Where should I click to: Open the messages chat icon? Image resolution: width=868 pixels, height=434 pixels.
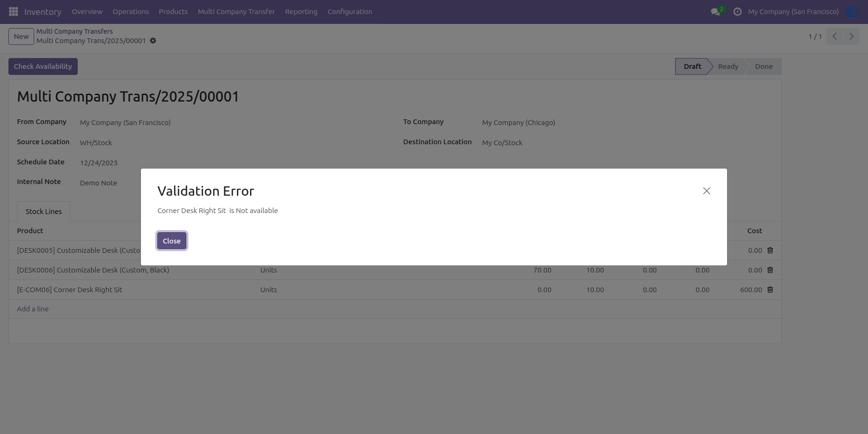(x=715, y=12)
